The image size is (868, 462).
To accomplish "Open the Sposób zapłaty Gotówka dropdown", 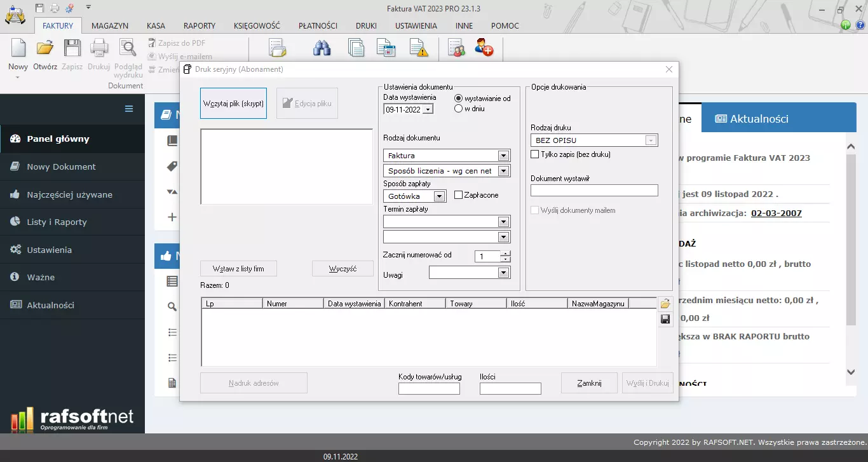I will point(439,197).
